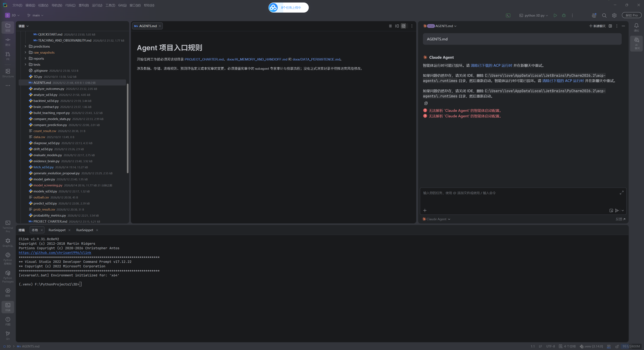Open the Run menu

click(x=97, y=5)
